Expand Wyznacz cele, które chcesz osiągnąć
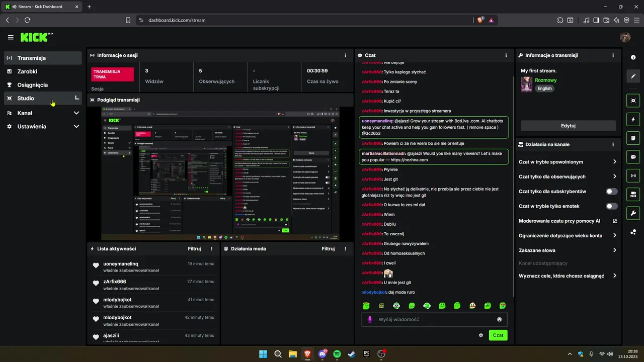Viewport: 644px width, 362px height. (x=615, y=276)
